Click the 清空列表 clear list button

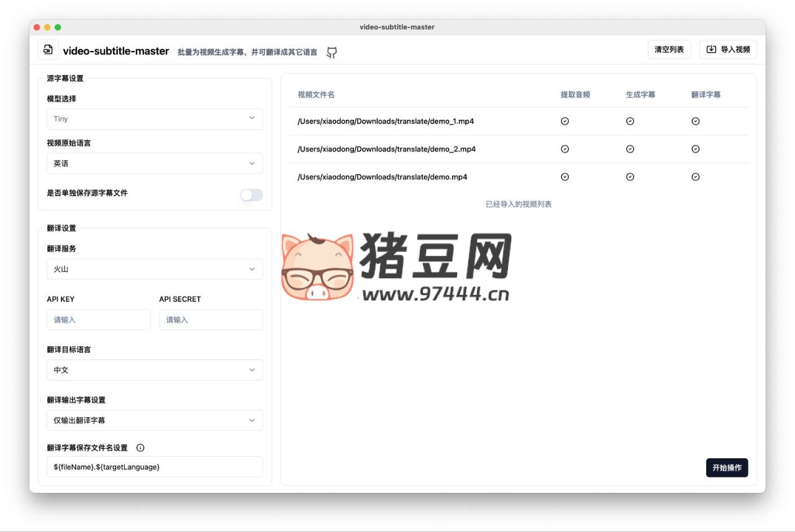[669, 50]
